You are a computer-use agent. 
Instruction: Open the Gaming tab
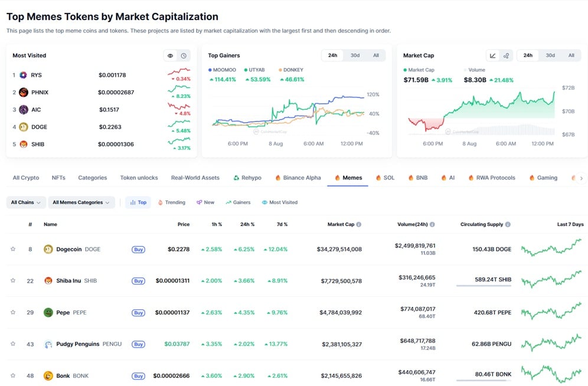pyautogui.click(x=543, y=178)
